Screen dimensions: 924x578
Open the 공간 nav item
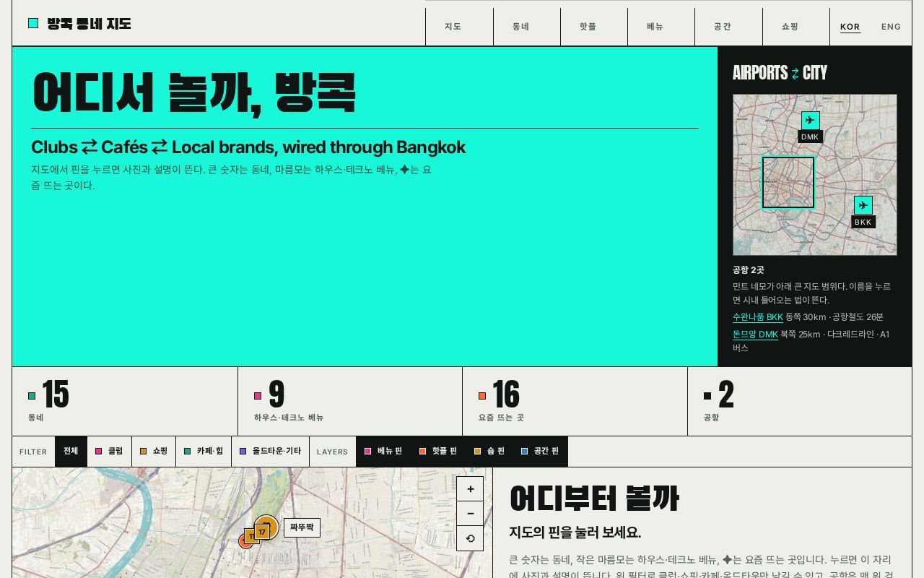[728, 27]
